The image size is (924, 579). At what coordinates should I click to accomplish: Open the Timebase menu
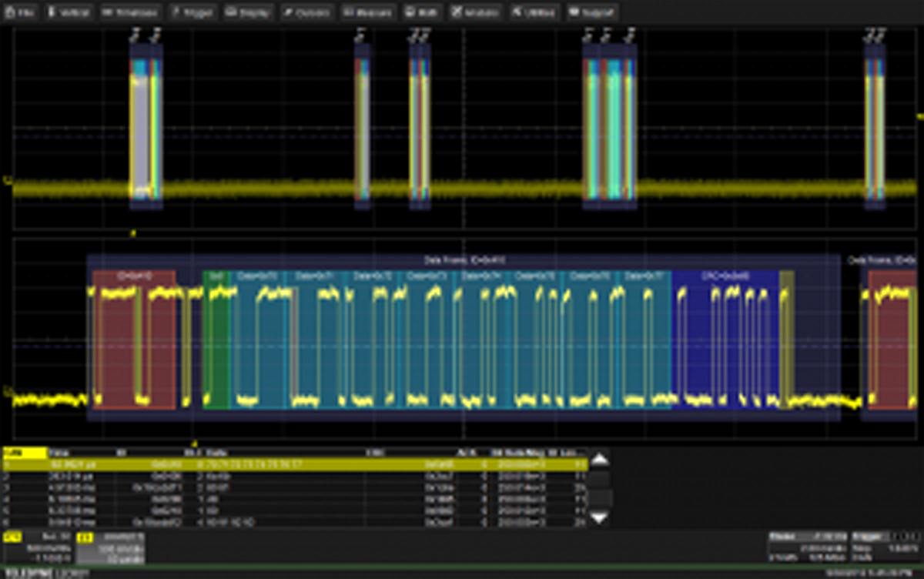point(129,12)
